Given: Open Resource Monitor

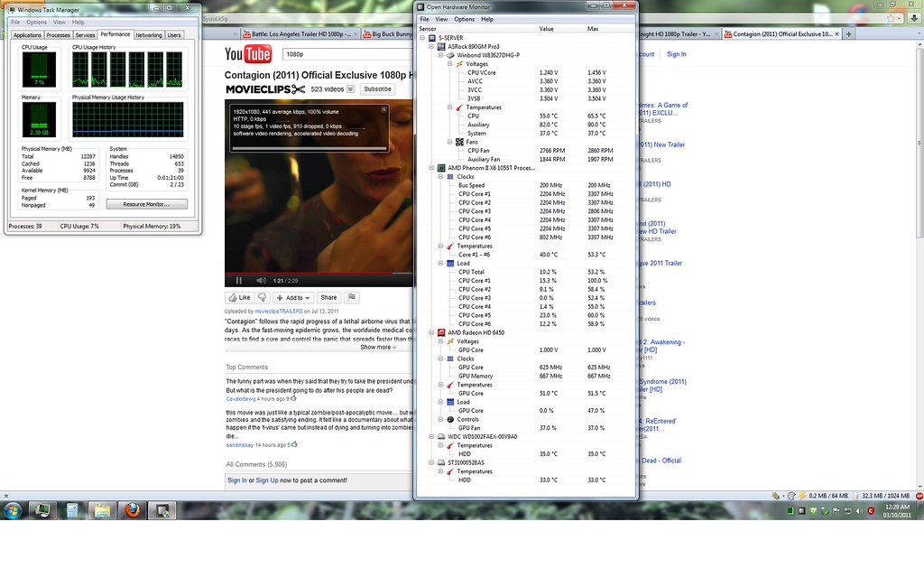Looking at the screenshot, I should [x=147, y=204].
